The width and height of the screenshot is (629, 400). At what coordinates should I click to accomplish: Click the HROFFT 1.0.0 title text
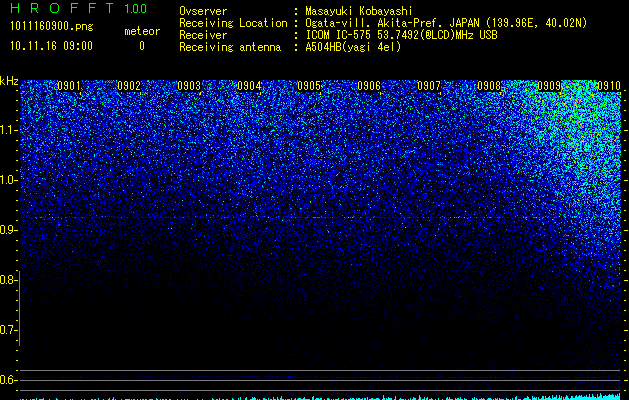pyautogui.click(x=78, y=8)
